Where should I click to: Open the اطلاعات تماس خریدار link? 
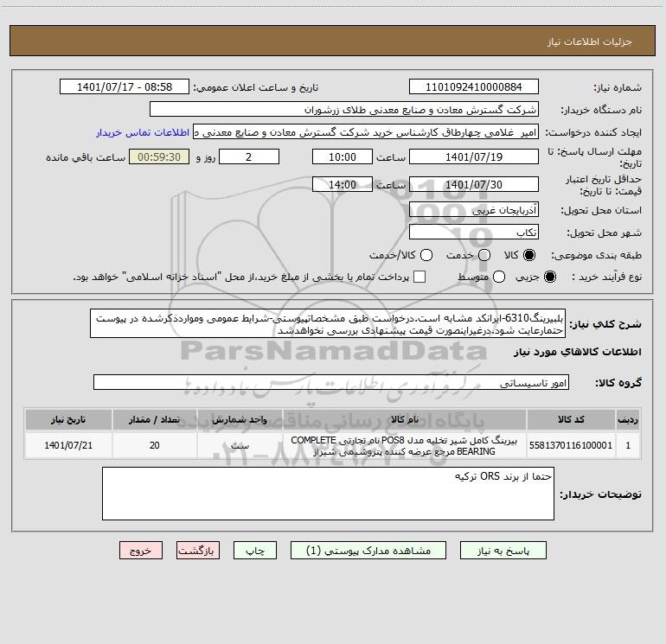click(x=143, y=132)
